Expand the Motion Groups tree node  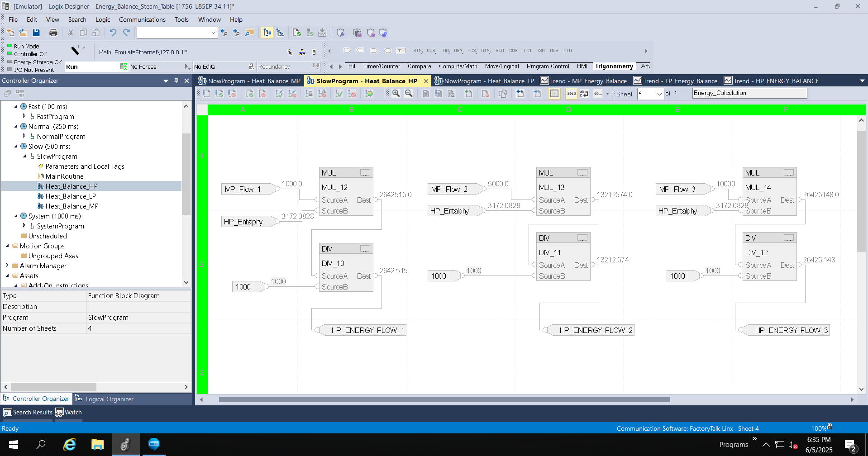point(7,246)
